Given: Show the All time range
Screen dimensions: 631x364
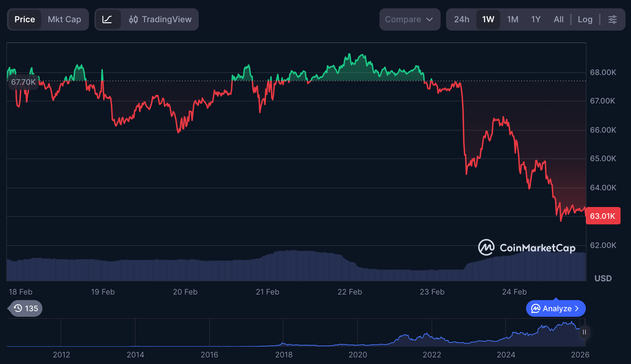Looking at the screenshot, I should 558,19.
